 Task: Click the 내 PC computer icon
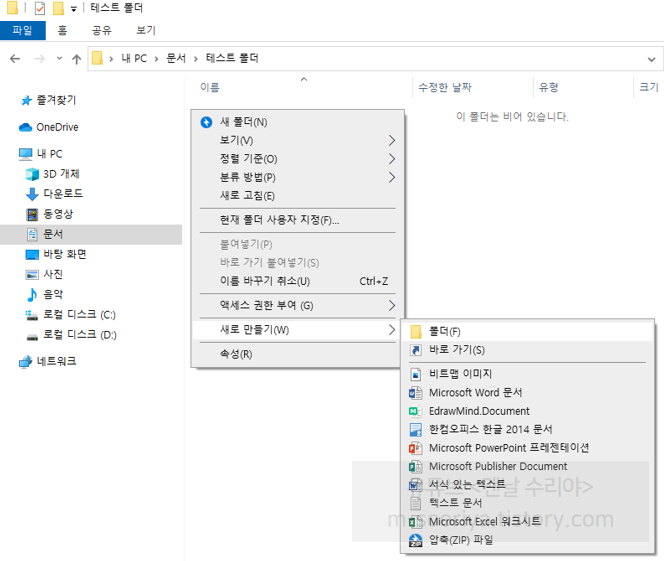click(25, 154)
